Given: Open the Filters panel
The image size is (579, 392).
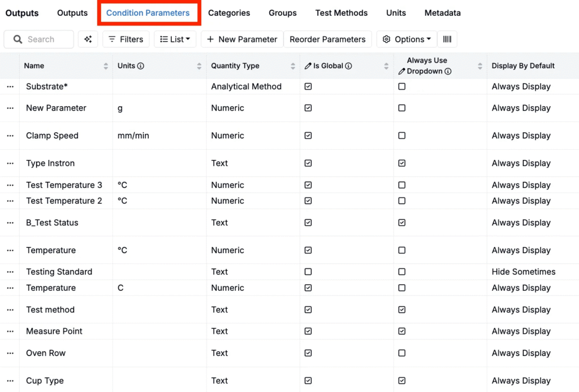Looking at the screenshot, I should [x=126, y=39].
